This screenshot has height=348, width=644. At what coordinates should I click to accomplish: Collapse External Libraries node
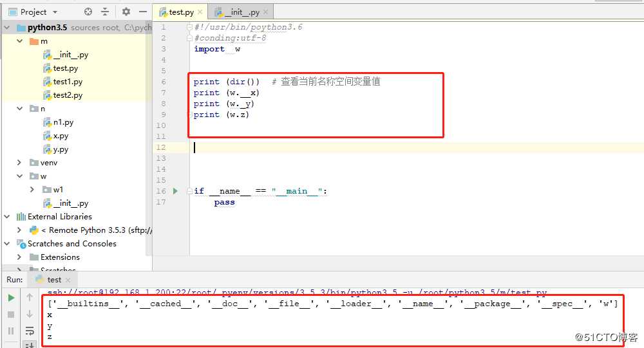[x=7, y=216]
